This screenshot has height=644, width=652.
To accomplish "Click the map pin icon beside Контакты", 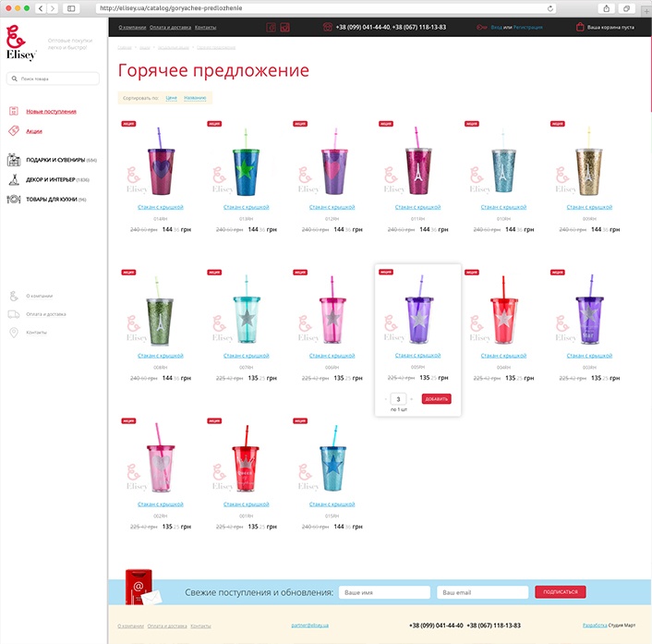I will 14,333.
